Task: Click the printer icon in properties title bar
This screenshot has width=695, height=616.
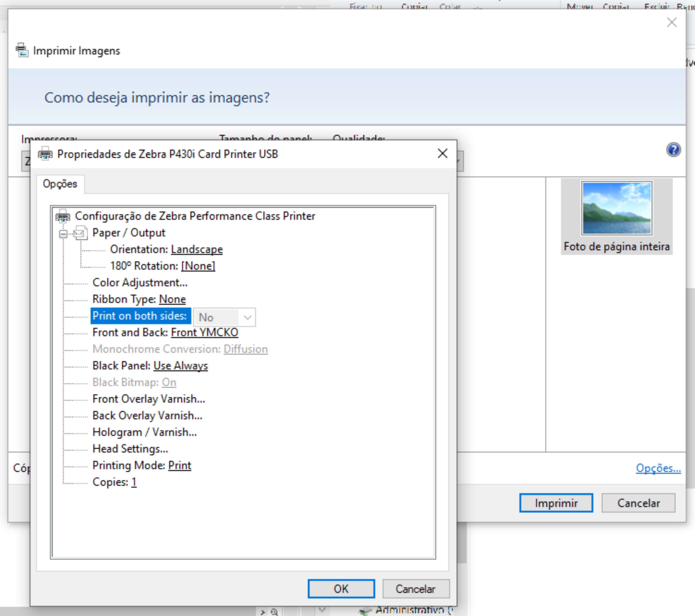Action: point(45,154)
